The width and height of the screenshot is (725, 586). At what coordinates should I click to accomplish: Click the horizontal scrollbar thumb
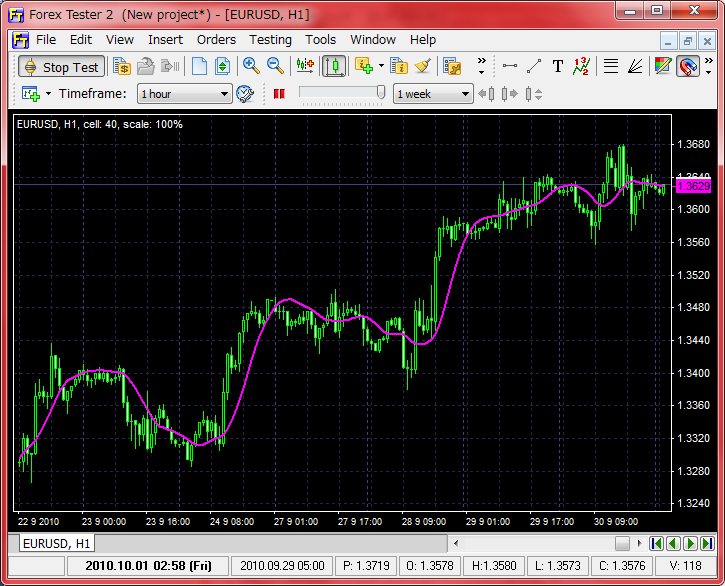click(x=622, y=543)
